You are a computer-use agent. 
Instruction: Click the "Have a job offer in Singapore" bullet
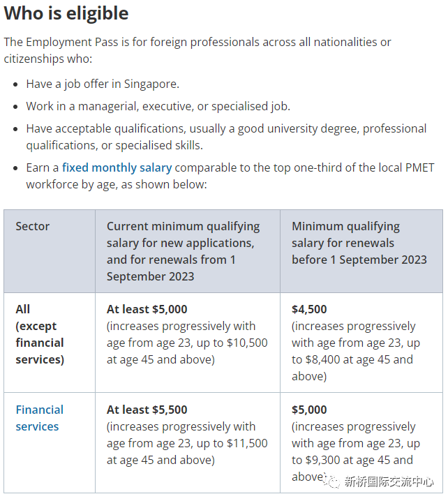[103, 84]
